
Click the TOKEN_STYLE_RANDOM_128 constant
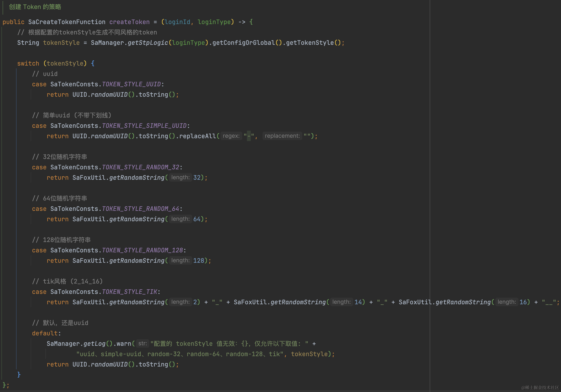142,250
